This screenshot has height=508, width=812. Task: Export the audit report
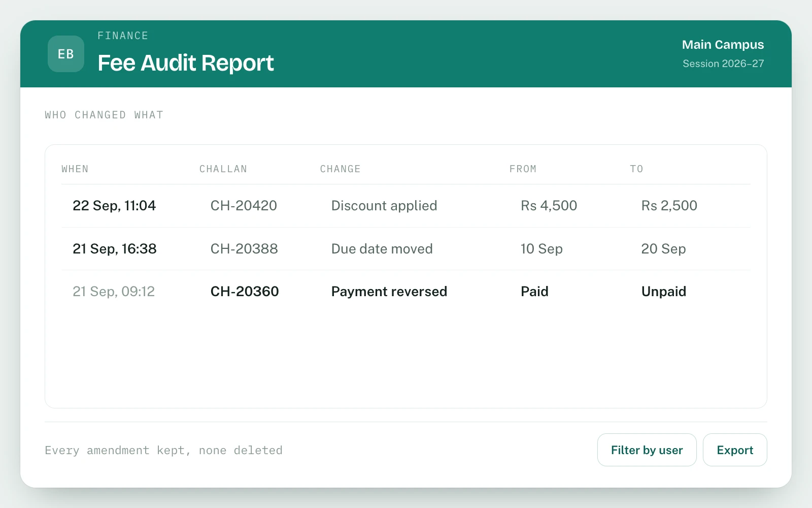click(x=734, y=450)
